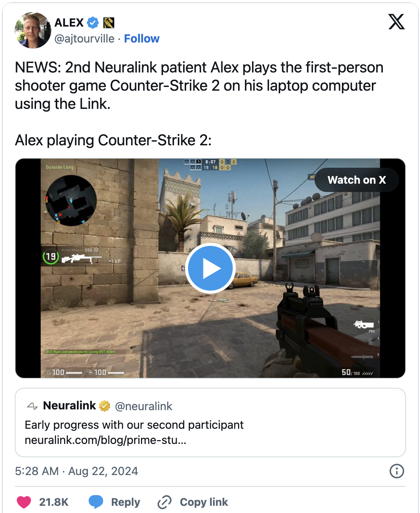Open the @ajtourville handle link
The width and height of the screenshot is (420, 513).
(x=85, y=39)
